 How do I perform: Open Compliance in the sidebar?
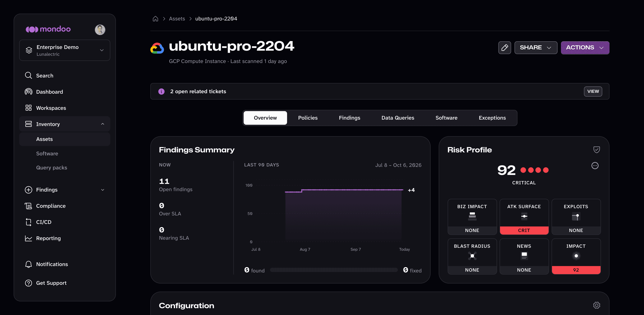65,206
